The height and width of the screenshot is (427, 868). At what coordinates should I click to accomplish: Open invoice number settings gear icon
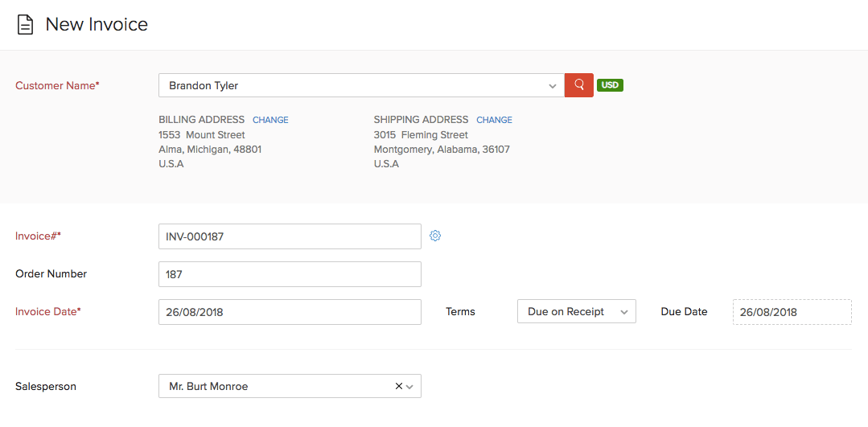(435, 236)
